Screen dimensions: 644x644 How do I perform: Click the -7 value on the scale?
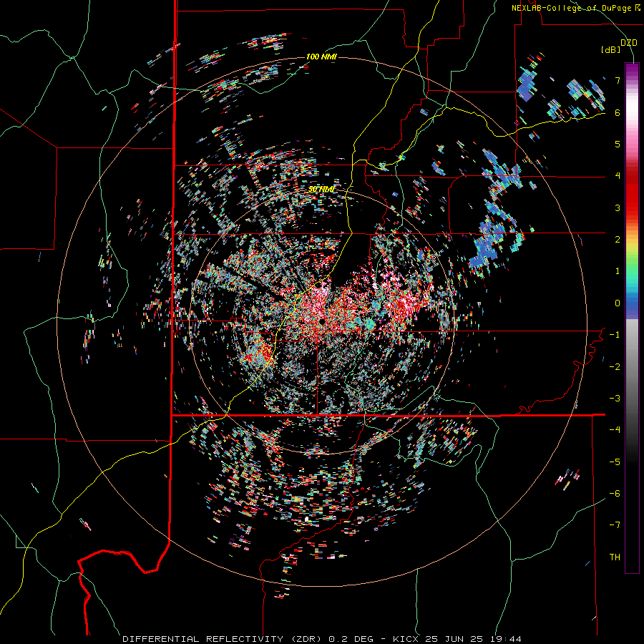615,525
